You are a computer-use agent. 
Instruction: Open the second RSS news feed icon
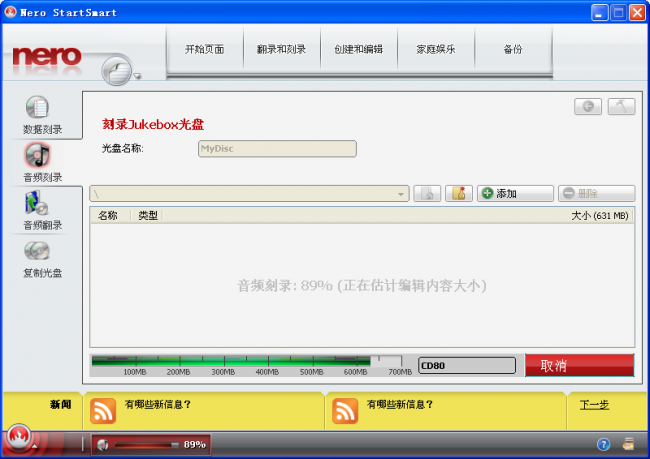[x=345, y=411]
